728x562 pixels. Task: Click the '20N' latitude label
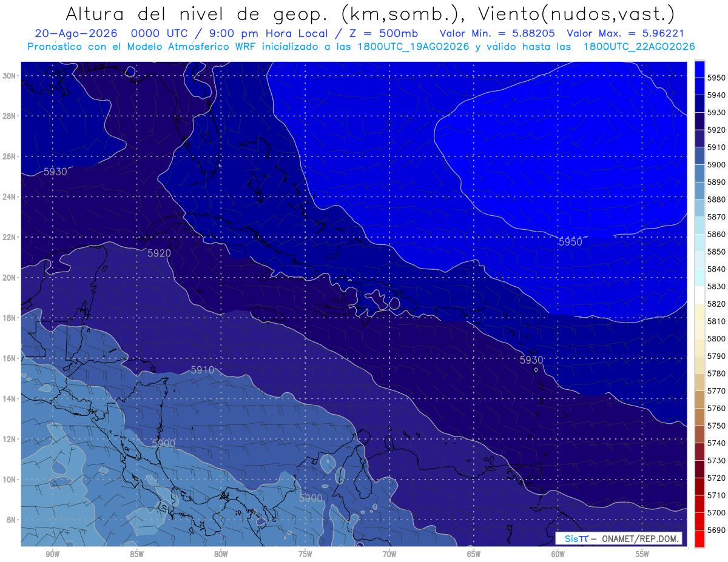(8, 277)
